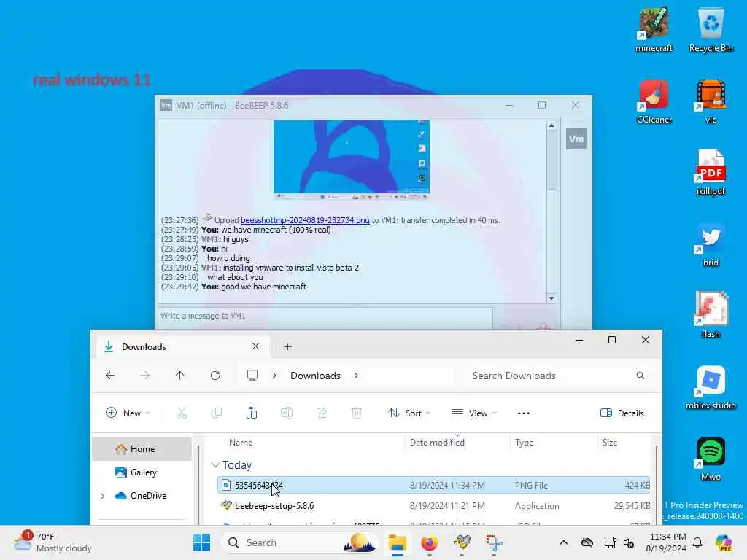Click the BeeBEEP chat scrollbar thumb
The image size is (747, 560).
tap(551, 160)
